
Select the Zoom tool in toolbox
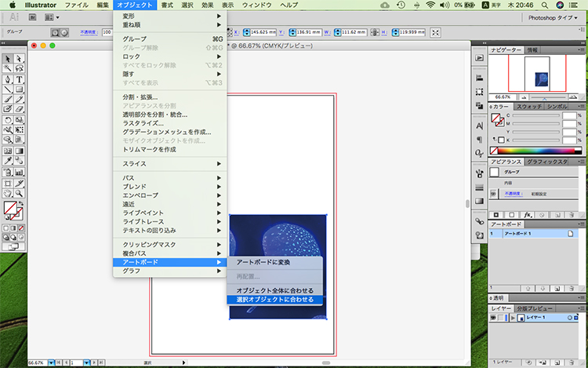coord(18,192)
